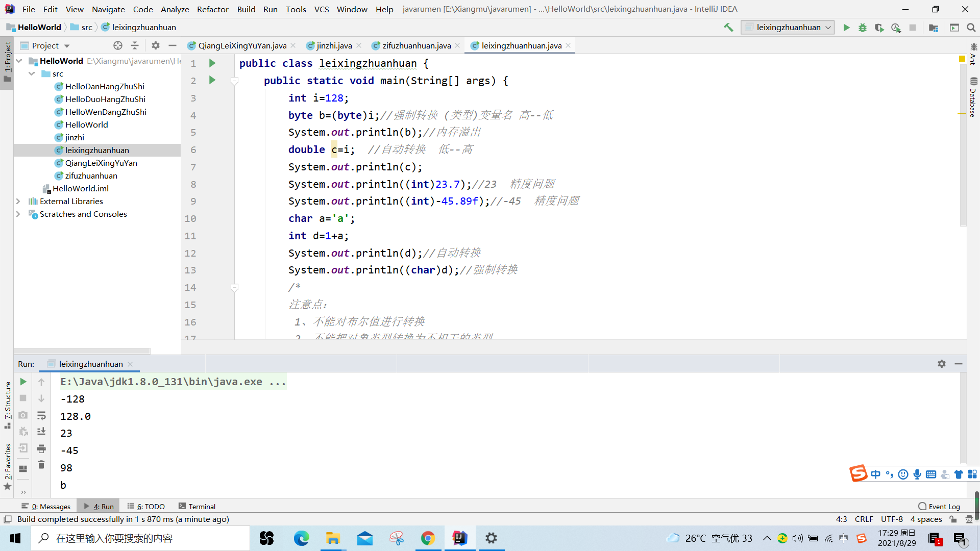
Task: Toggle scroll to end in Run console
Action: point(41,432)
